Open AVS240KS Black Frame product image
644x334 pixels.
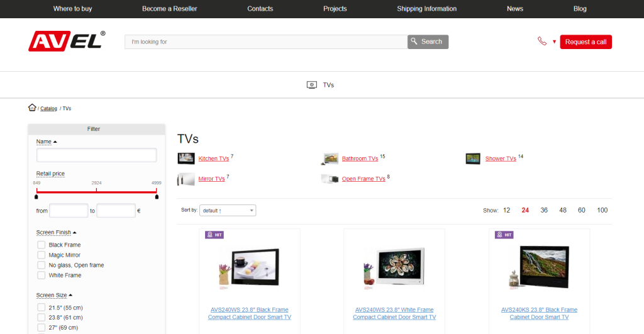[x=539, y=267]
